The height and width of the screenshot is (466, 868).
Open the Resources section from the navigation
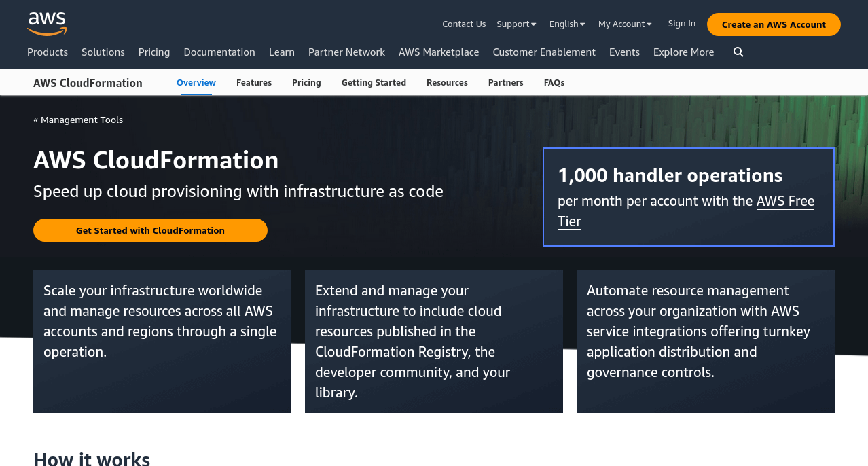click(447, 82)
